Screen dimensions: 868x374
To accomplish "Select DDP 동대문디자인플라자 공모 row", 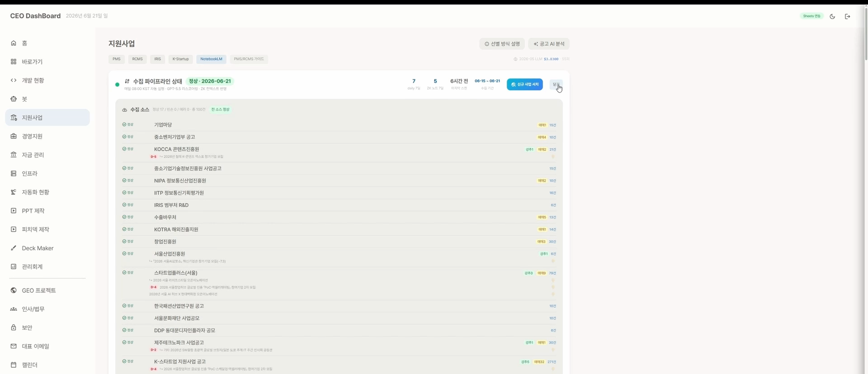I will click(339, 330).
